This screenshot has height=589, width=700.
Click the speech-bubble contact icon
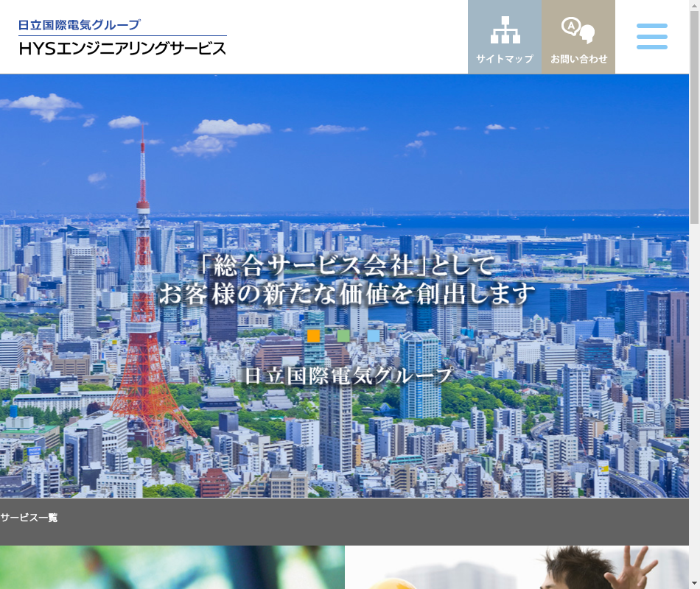pyautogui.click(x=578, y=30)
